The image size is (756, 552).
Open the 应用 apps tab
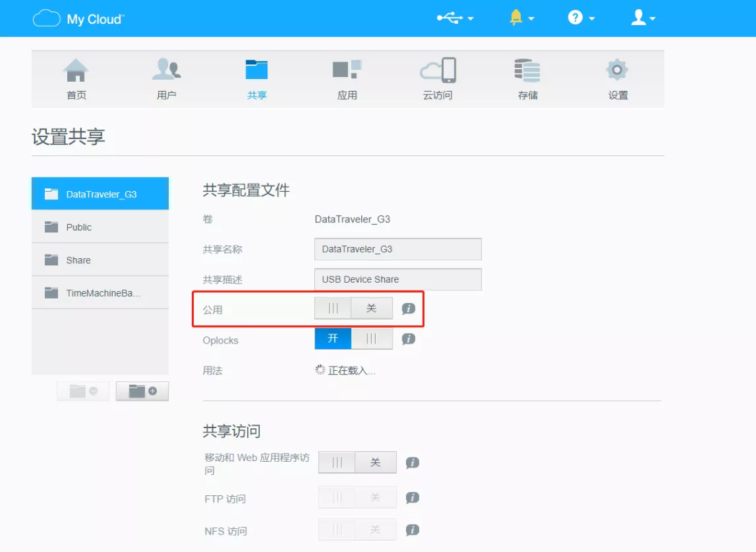coord(347,80)
